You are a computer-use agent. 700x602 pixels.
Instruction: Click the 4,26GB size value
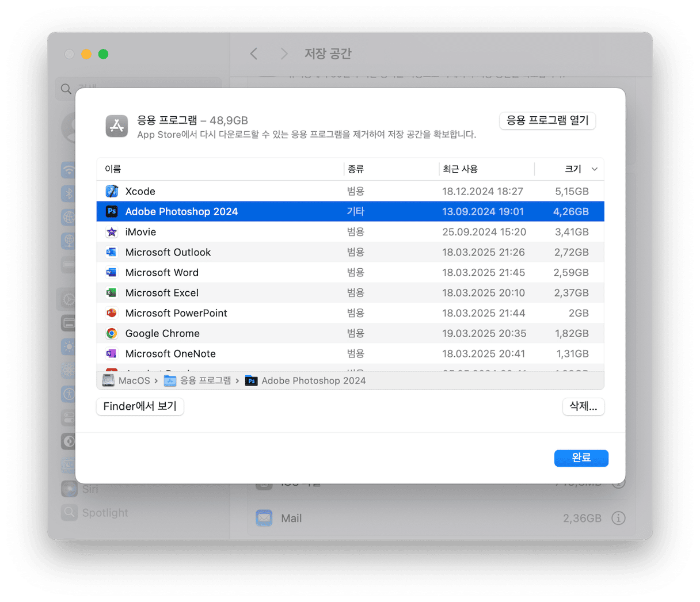pos(571,211)
